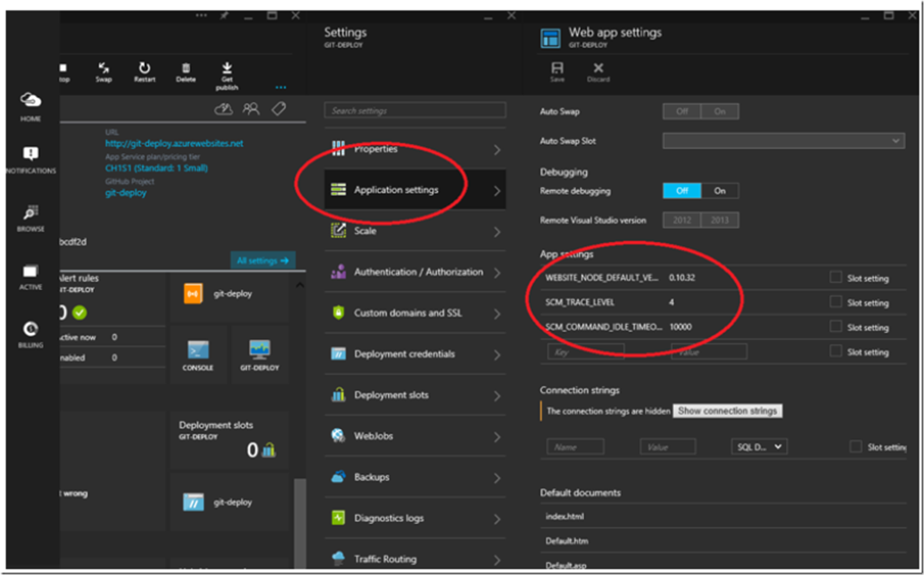Image resolution: width=924 pixels, height=575 pixels.
Task: Check Slot setting for WEBSITE_NODE_DEFAULT_VERSION
Action: pos(835,277)
